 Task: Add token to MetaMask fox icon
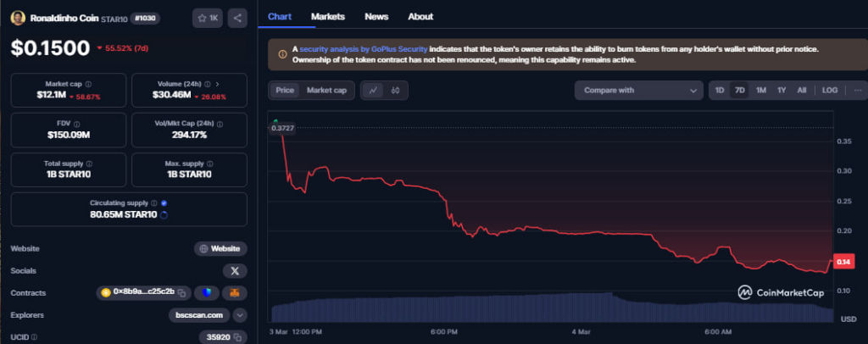(235, 292)
